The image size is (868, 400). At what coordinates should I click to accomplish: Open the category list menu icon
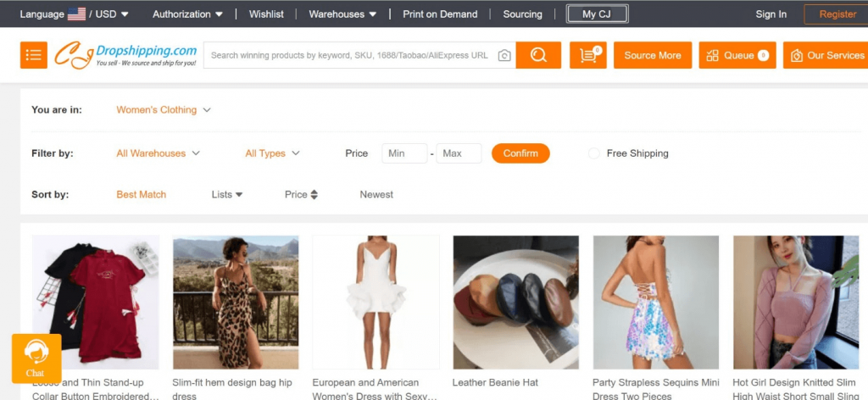(34, 55)
